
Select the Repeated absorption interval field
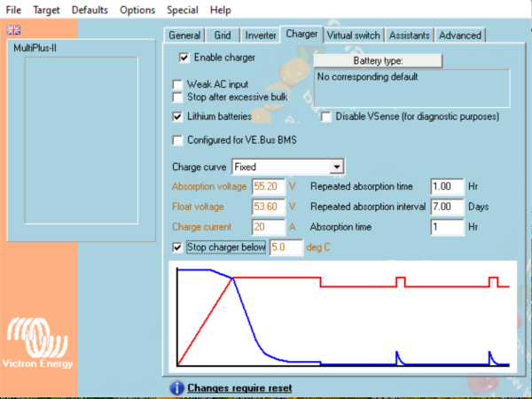[447, 207]
